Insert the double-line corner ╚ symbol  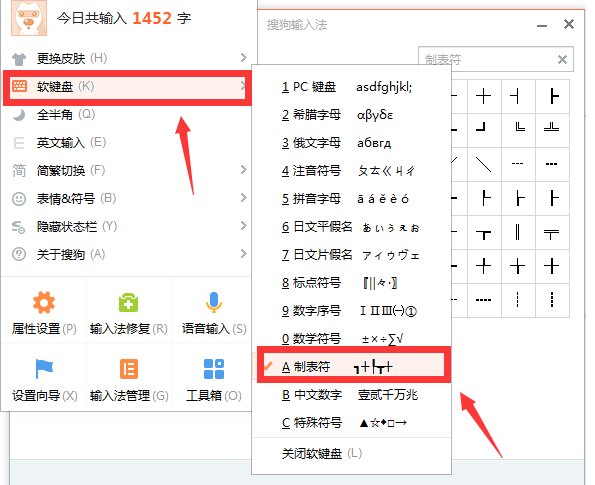coord(518,130)
